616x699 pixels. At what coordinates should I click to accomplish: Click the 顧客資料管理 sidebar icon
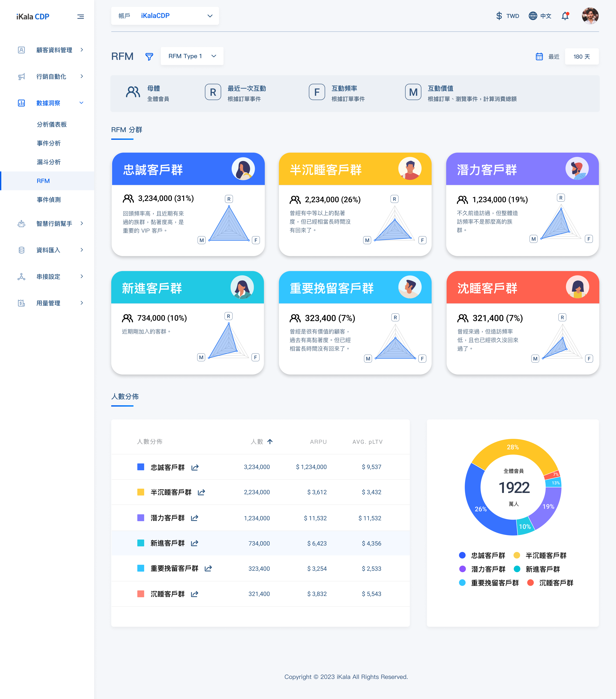(x=21, y=50)
